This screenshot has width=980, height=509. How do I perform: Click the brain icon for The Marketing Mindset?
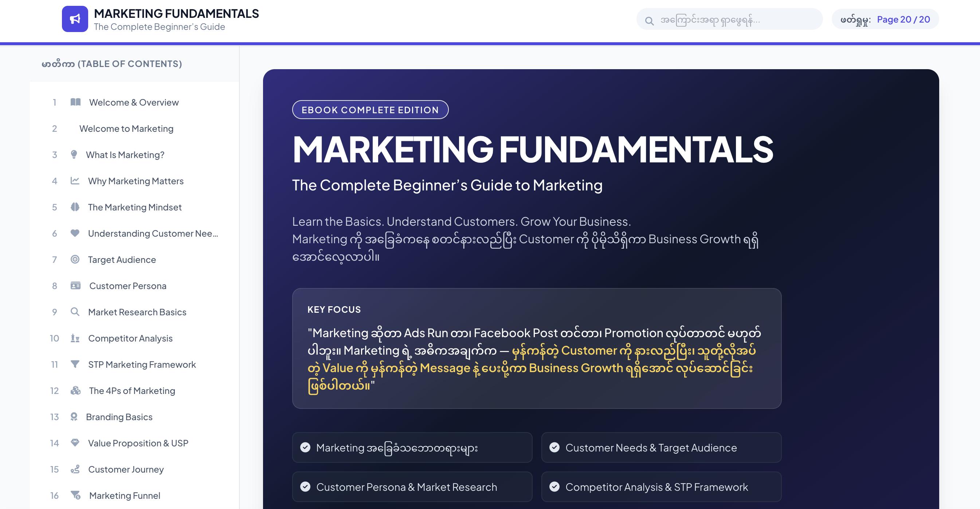(75, 207)
